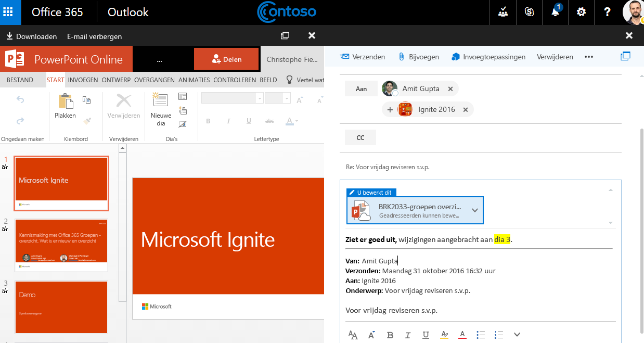Click the slide layout icon
Image resolution: width=644 pixels, height=343 pixels.
point(183,96)
